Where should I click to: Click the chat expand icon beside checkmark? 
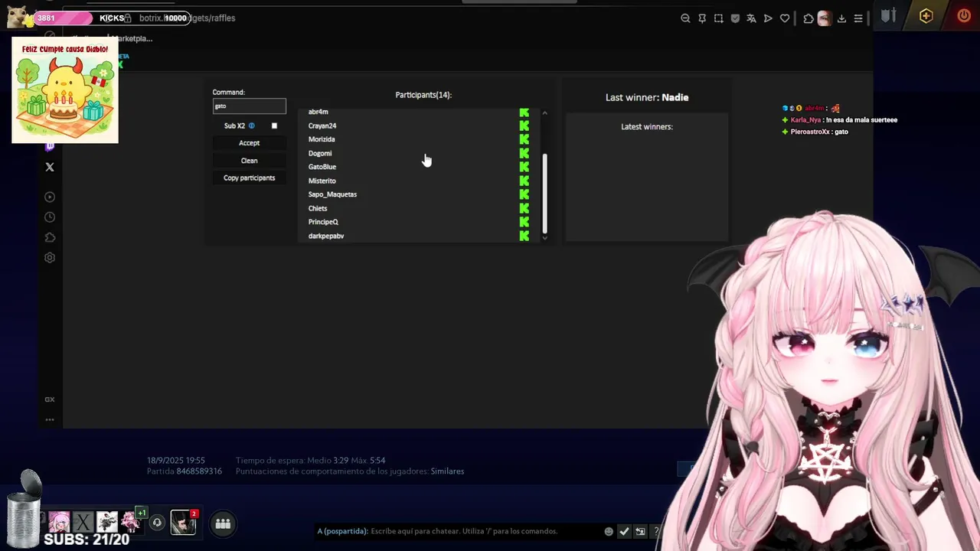click(x=640, y=531)
